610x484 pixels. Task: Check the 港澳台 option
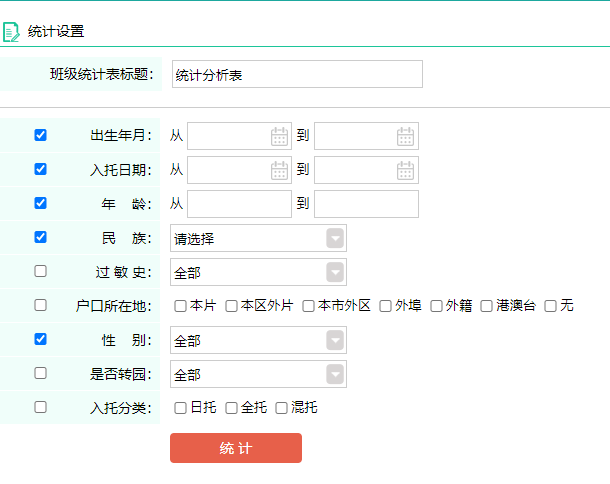pos(486,306)
